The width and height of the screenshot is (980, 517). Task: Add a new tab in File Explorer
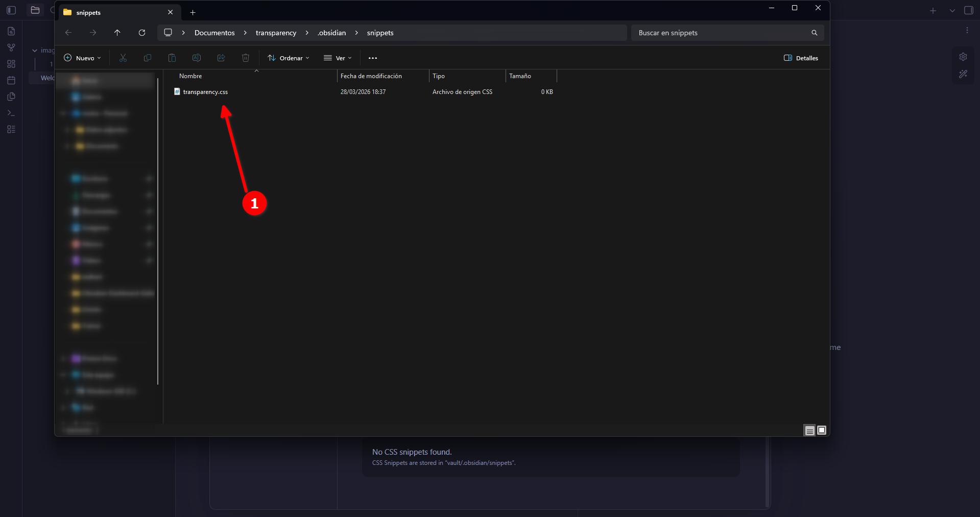pyautogui.click(x=193, y=12)
